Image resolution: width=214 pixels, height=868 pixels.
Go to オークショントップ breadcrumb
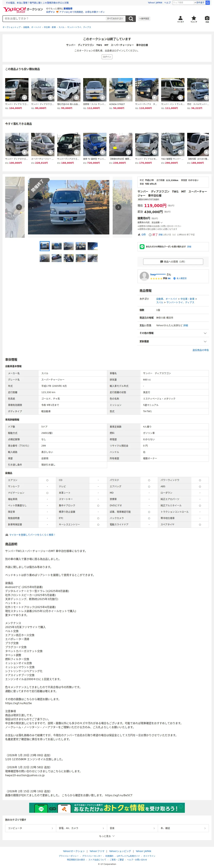11,27
